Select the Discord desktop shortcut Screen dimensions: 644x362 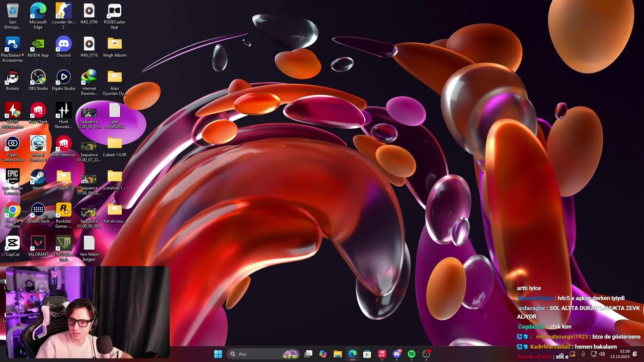tap(63, 47)
